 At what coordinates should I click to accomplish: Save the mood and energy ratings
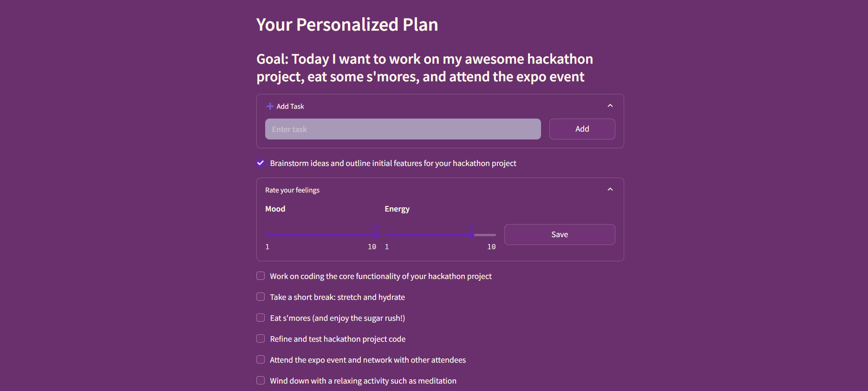tap(559, 235)
